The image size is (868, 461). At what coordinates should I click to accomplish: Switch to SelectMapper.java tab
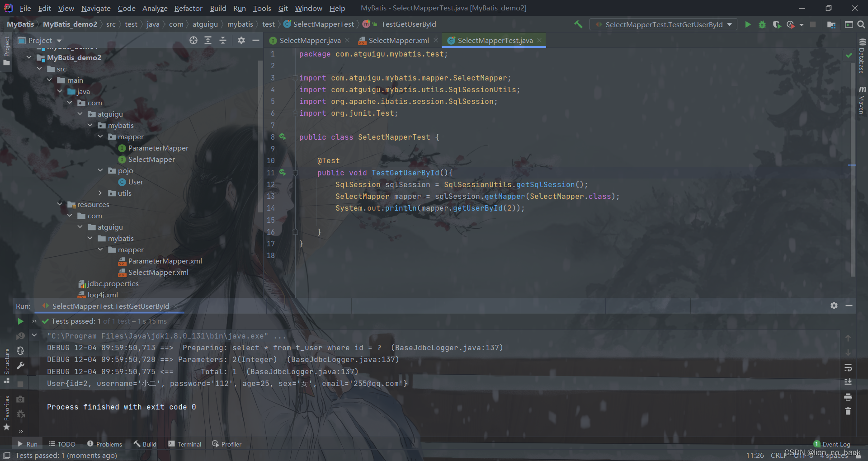[x=310, y=40]
